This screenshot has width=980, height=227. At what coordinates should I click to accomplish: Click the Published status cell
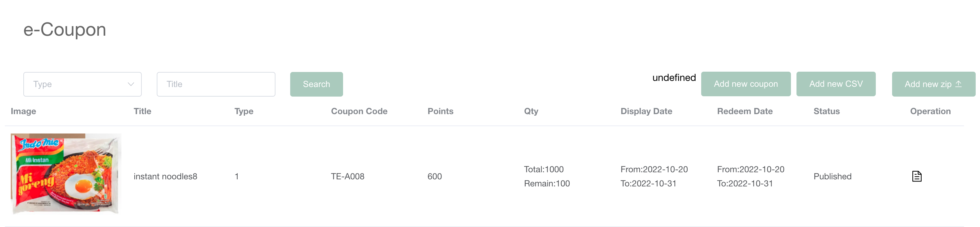(x=832, y=176)
